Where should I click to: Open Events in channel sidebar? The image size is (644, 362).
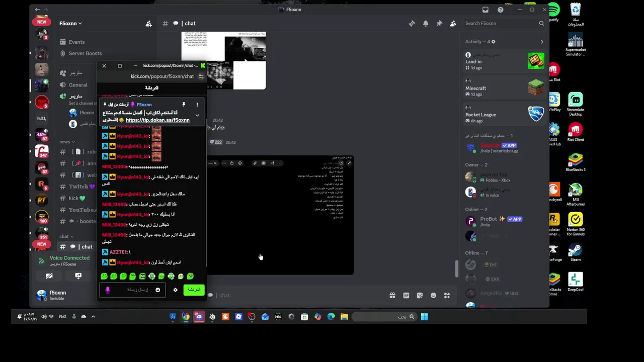[x=76, y=42]
